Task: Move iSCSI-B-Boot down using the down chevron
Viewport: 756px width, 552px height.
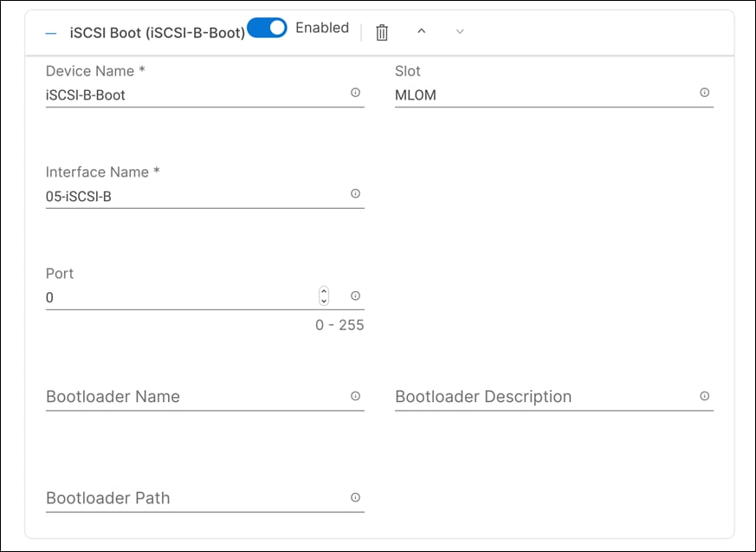Action: click(459, 32)
